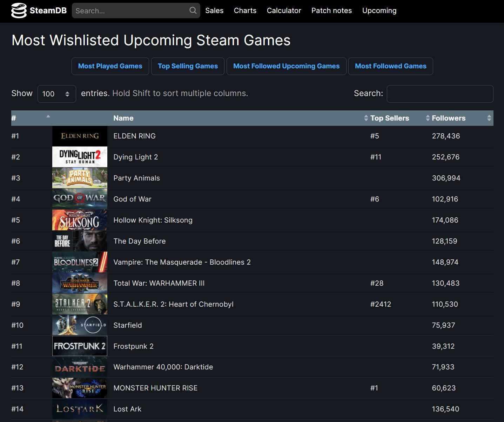Click the Starfield thumbnail
The image size is (504, 422).
pyautogui.click(x=80, y=325)
